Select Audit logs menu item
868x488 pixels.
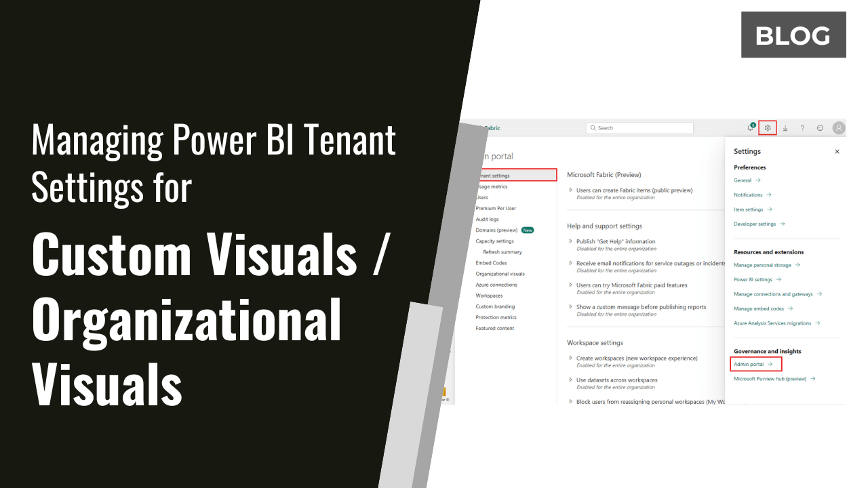(487, 219)
